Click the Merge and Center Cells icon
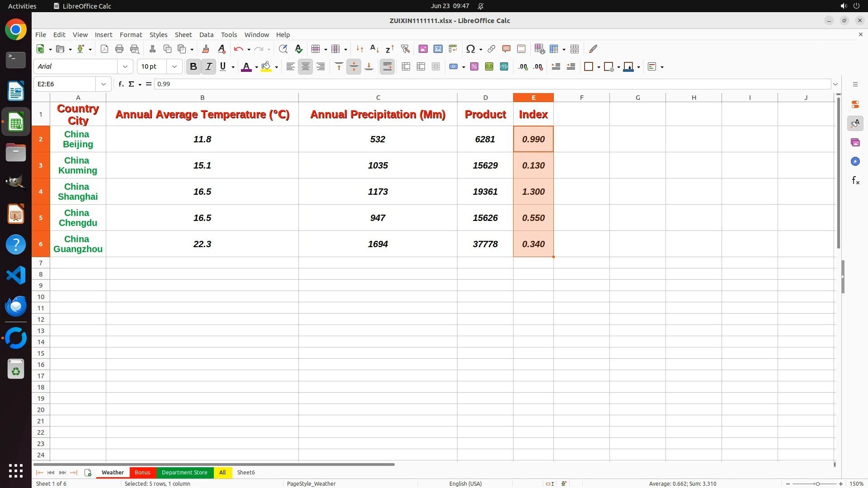The height and width of the screenshot is (488, 868). coord(406,66)
